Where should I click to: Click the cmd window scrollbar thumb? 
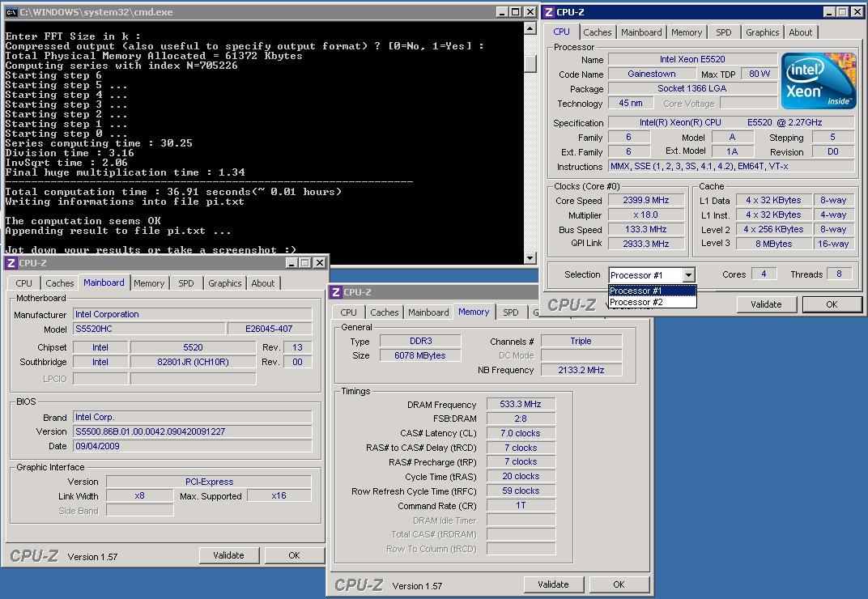(x=530, y=64)
